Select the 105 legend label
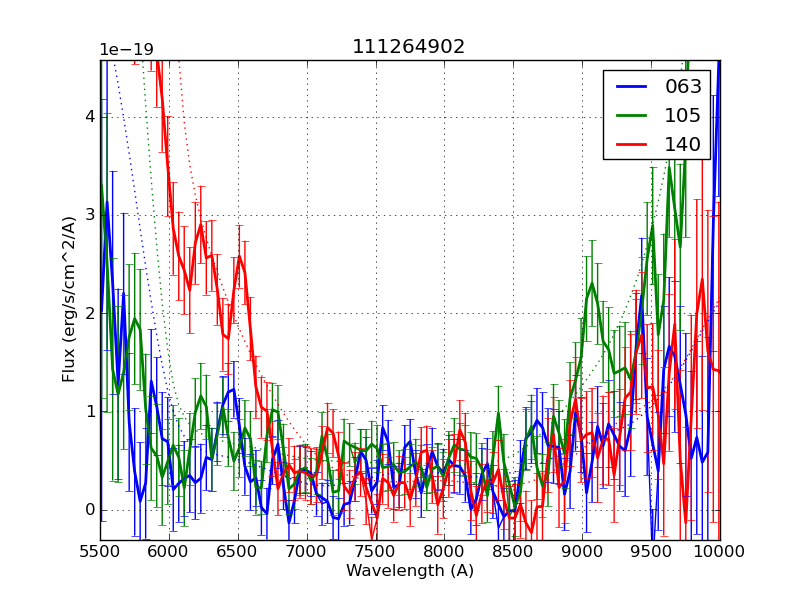 (x=683, y=116)
